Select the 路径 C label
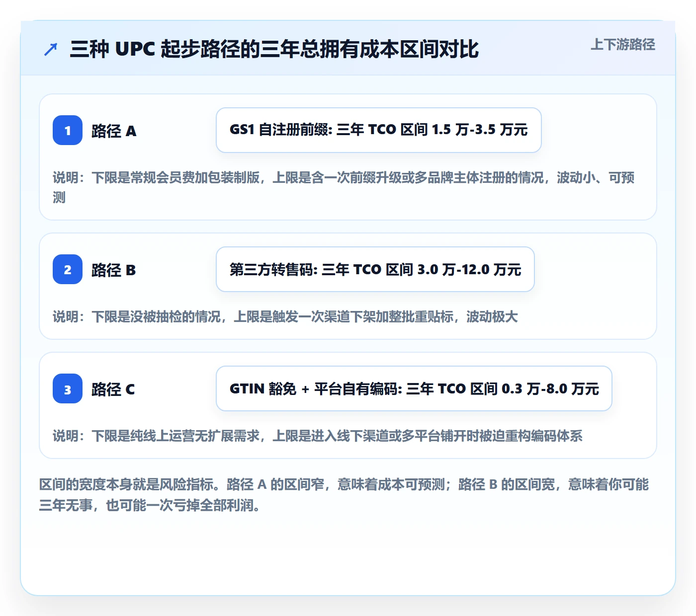The height and width of the screenshot is (616, 696). click(113, 389)
